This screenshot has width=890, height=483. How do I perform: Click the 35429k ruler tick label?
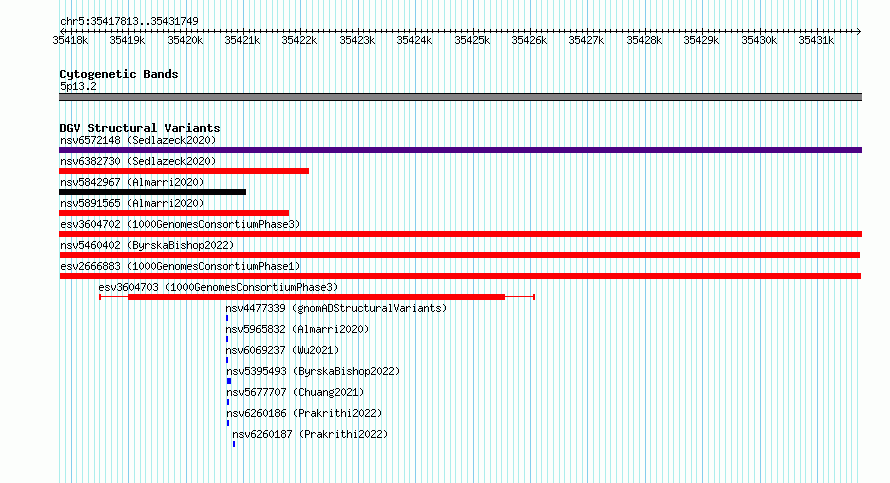tap(702, 40)
